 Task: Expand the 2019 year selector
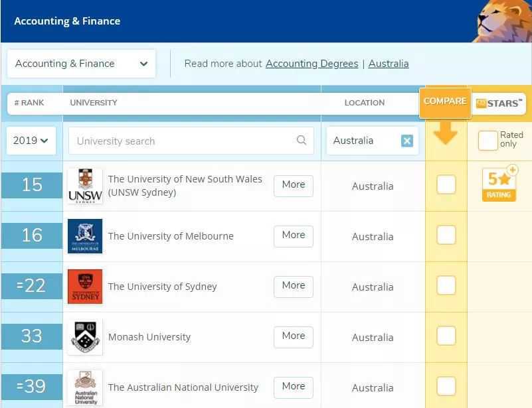coord(31,141)
